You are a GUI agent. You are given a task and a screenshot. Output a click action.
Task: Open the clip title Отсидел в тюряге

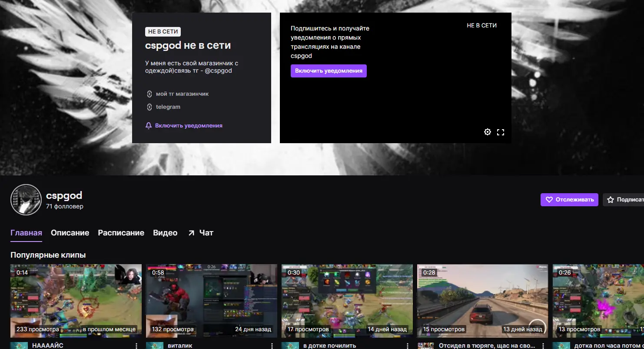(488, 346)
